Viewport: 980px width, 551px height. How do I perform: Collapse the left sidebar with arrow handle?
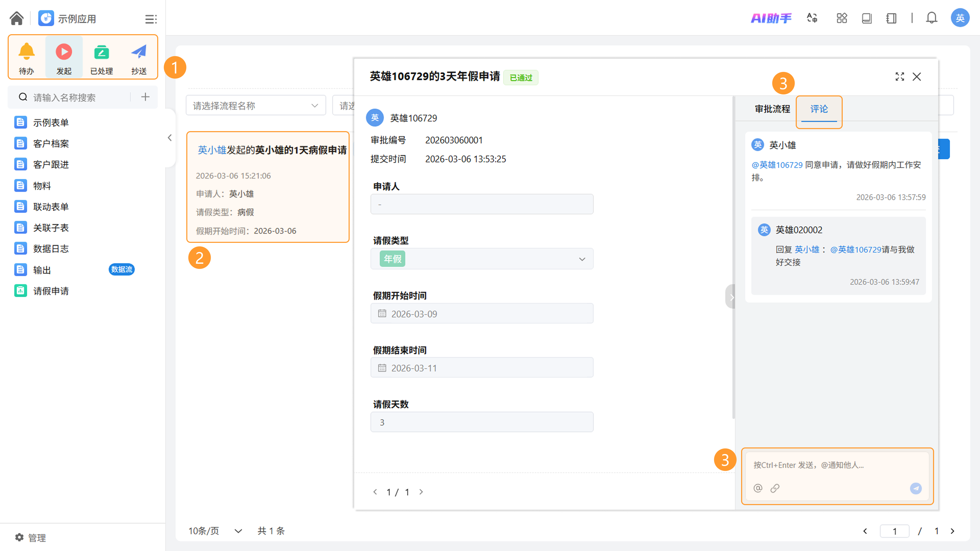pos(170,138)
